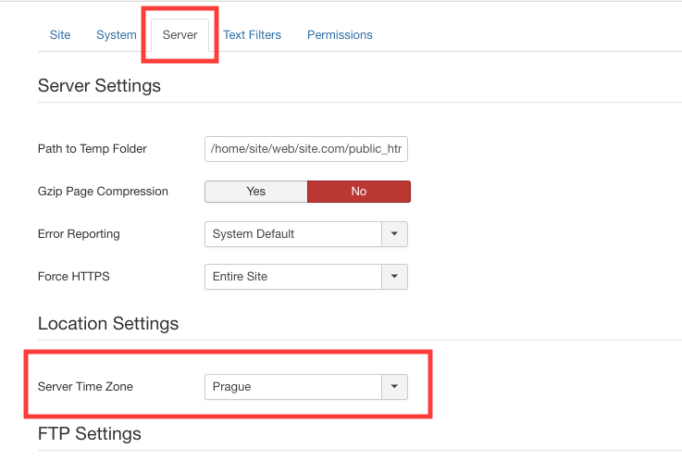Viewport: 682px width, 473px height.
Task: Select the Server tab
Action: point(180,35)
